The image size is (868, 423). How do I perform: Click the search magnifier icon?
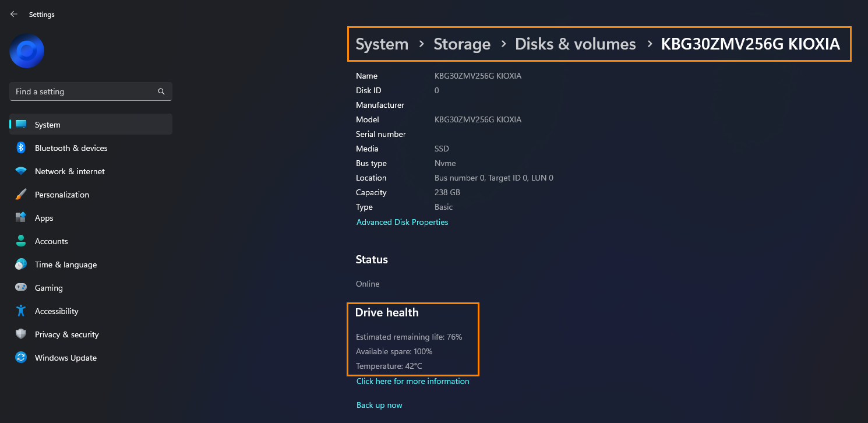click(161, 91)
